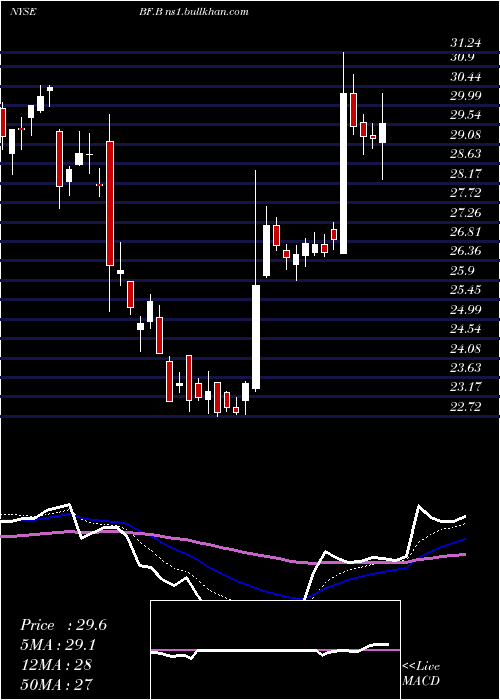500x700 pixels.
Task: Click the 50MA : 27 readout
Action: pos(57,684)
